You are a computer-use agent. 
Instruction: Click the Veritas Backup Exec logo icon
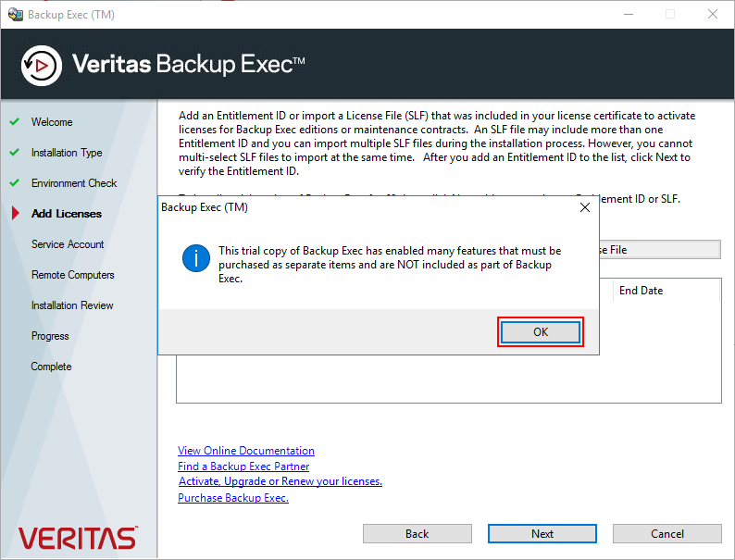[x=41, y=64]
